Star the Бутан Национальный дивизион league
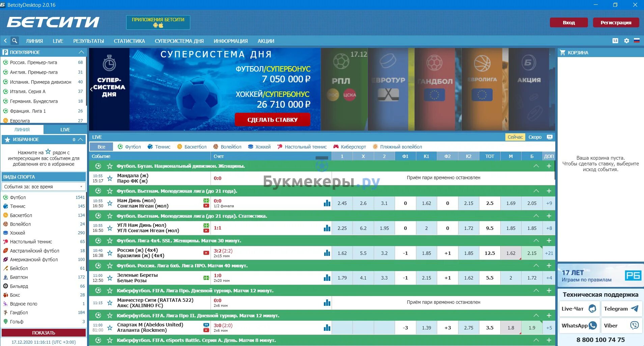Viewport: 644px width, 346px height. click(x=110, y=166)
